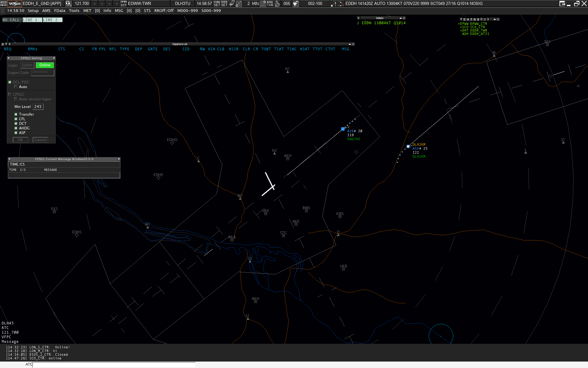Click the Min Level 245 field
Image resolution: width=588 pixels, height=368 pixels.
coord(38,107)
